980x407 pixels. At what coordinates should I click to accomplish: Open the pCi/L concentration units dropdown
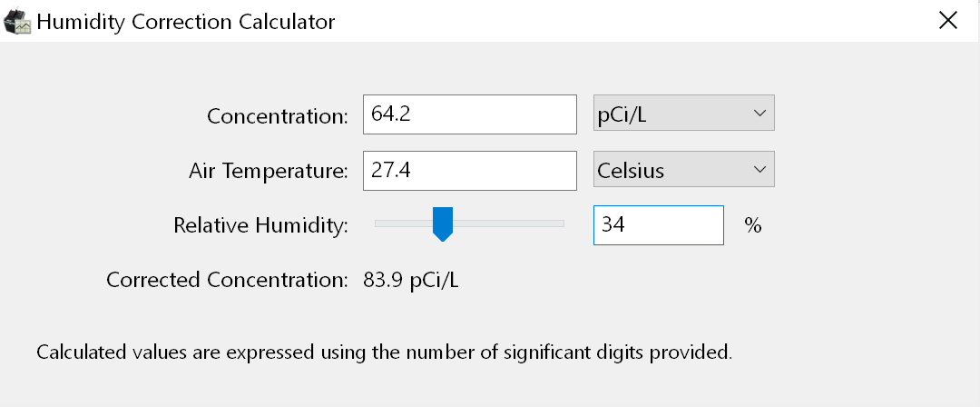pos(673,115)
